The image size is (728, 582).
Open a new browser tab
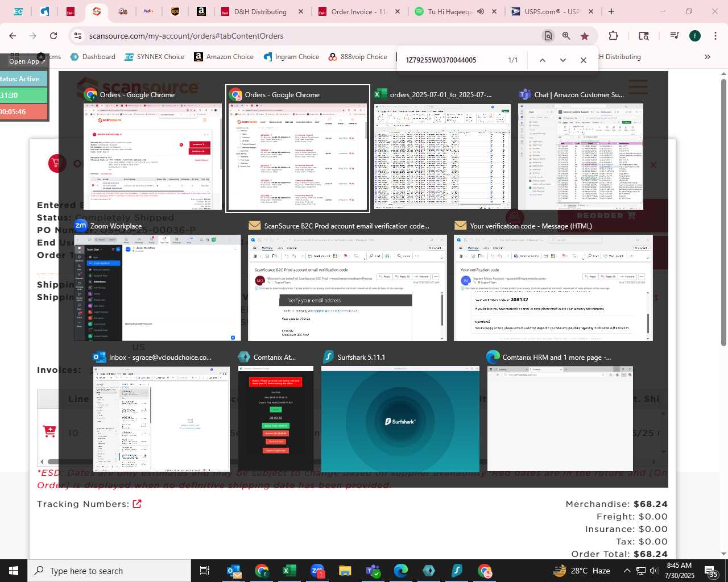[x=611, y=11]
